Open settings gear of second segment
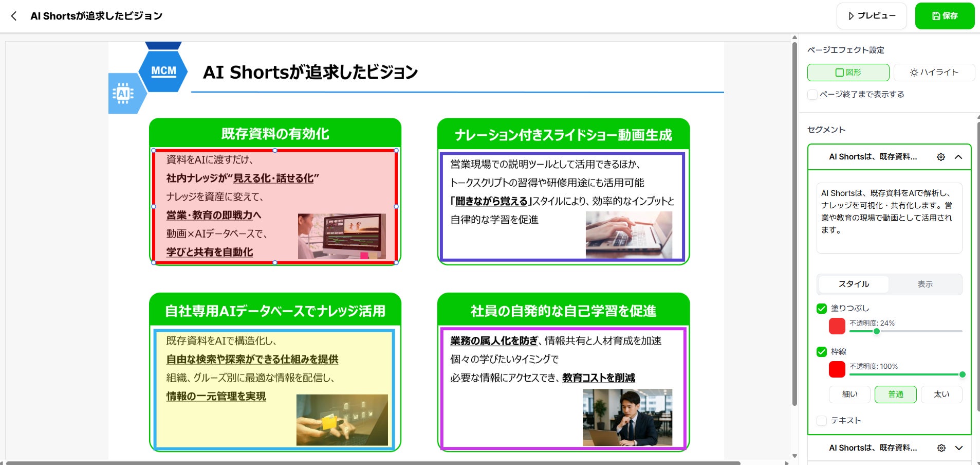This screenshot has height=465, width=980. 941,448
